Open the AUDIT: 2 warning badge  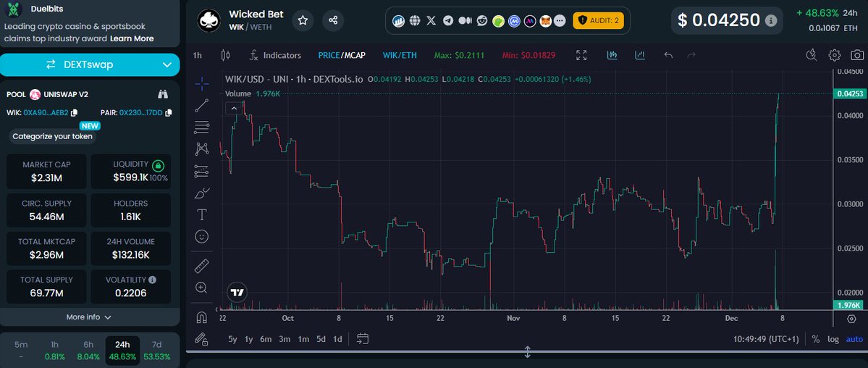[599, 21]
